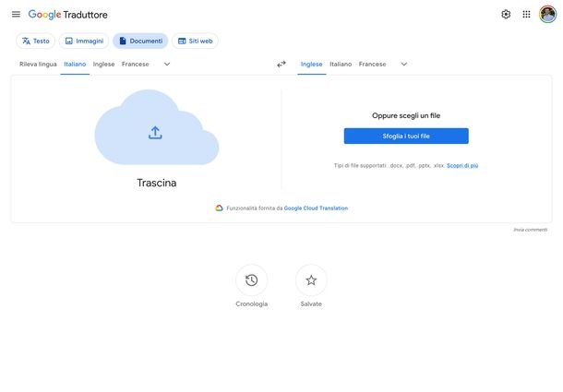Open the Scopri di più link
563x392 pixels.
click(x=462, y=165)
